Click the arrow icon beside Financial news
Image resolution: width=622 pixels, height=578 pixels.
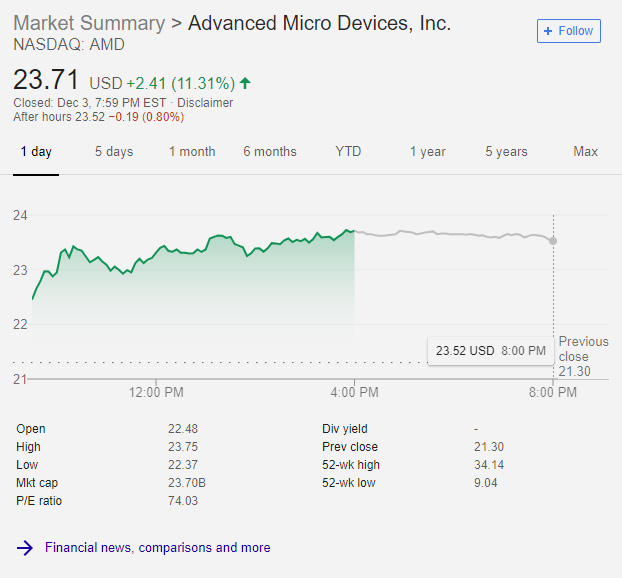[25, 548]
